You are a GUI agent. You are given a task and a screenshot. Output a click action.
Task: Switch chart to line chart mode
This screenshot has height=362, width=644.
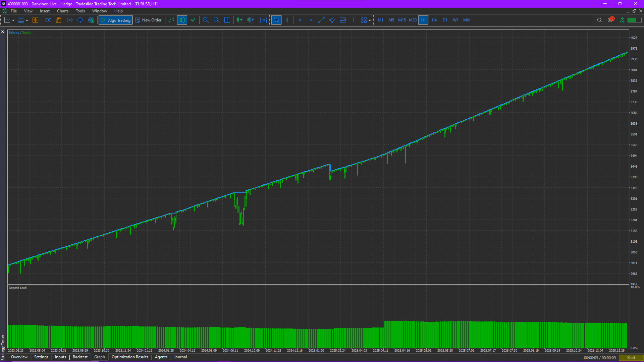(193, 20)
